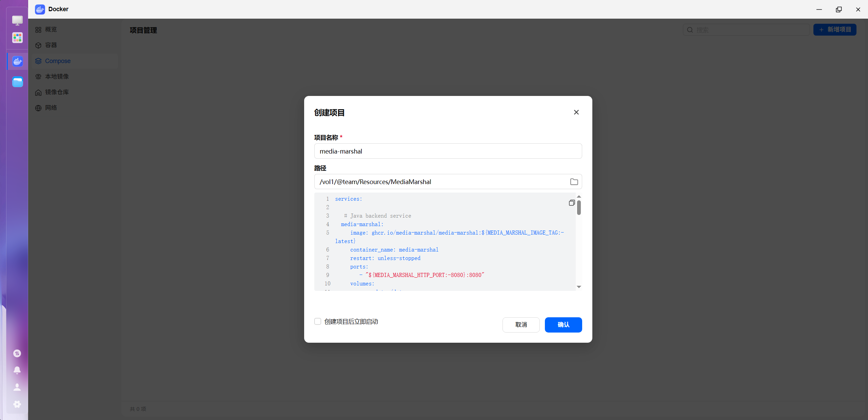Click the MEDIA_MARSHAL_HTTP_PORT ports line
This screenshot has height=420, width=868.
point(422,275)
